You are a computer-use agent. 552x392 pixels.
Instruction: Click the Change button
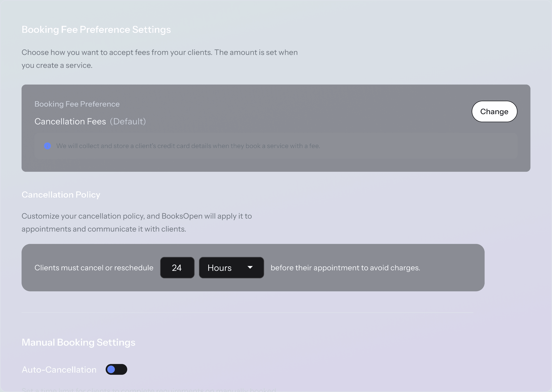pyautogui.click(x=494, y=112)
